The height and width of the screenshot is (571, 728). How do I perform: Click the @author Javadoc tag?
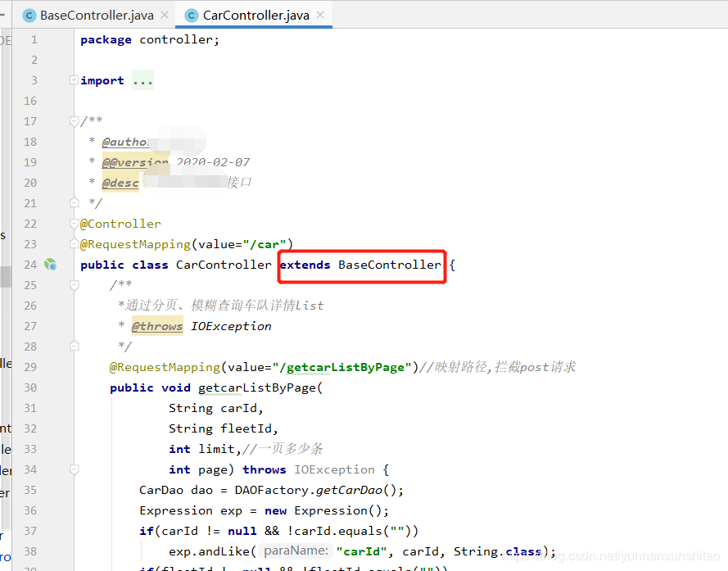tap(125, 142)
